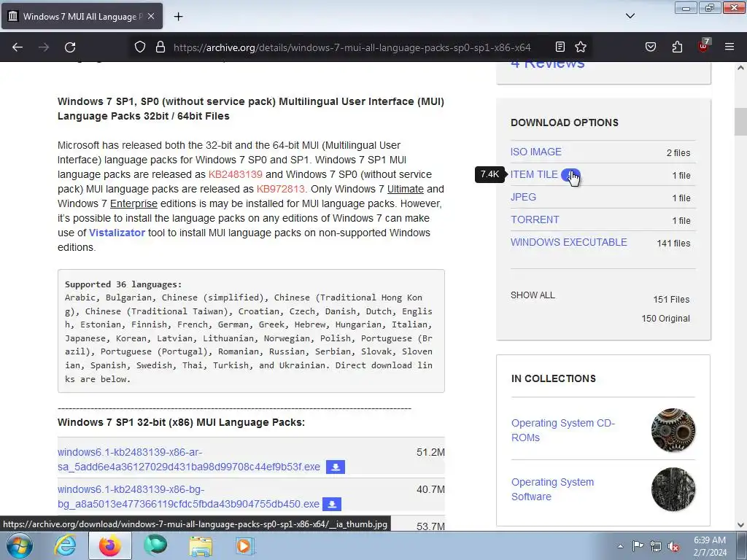Click the 40.7M size of bg-bg file

pos(430,489)
